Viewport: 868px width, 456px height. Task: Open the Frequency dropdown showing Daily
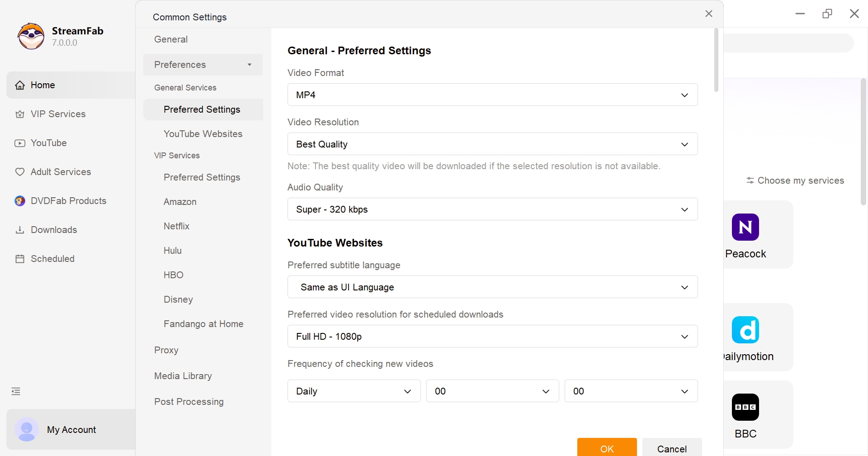click(354, 391)
